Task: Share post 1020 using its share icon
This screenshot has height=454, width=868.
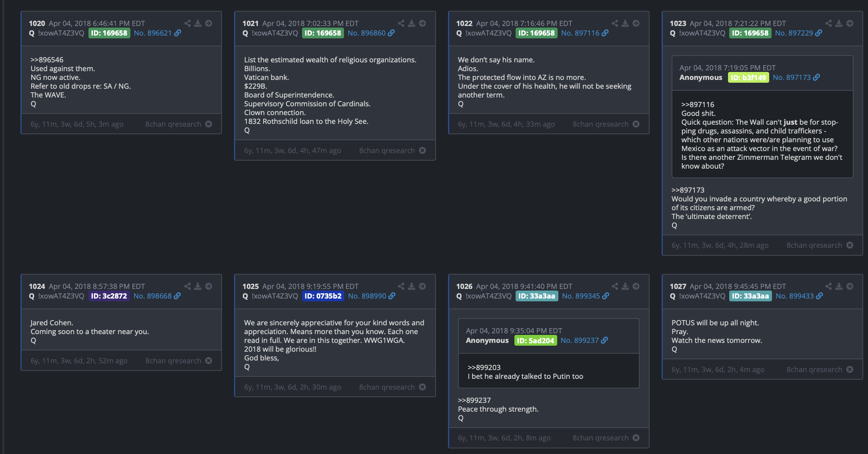Action: click(187, 24)
